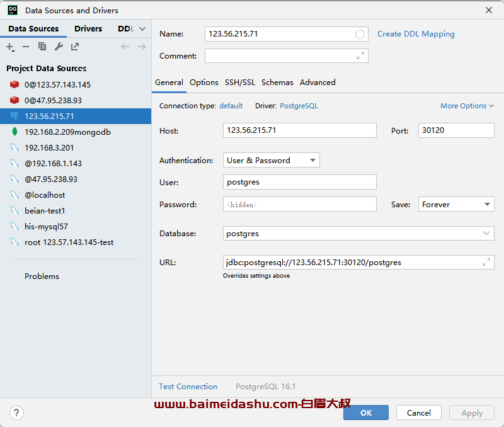The width and height of the screenshot is (504, 427).
Task: Select the 0@47.95.238.93 data source
Action: (76, 100)
